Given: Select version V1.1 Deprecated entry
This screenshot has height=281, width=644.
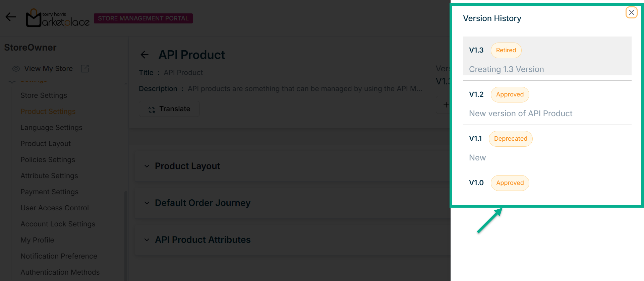Looking at the screenshot, I should pos(547,147).
